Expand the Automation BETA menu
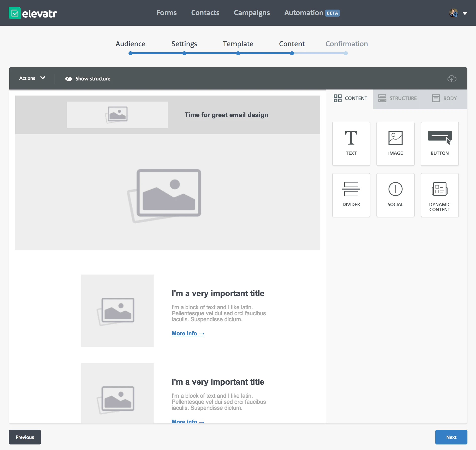The image size is (476, 450). click(312, 13)
